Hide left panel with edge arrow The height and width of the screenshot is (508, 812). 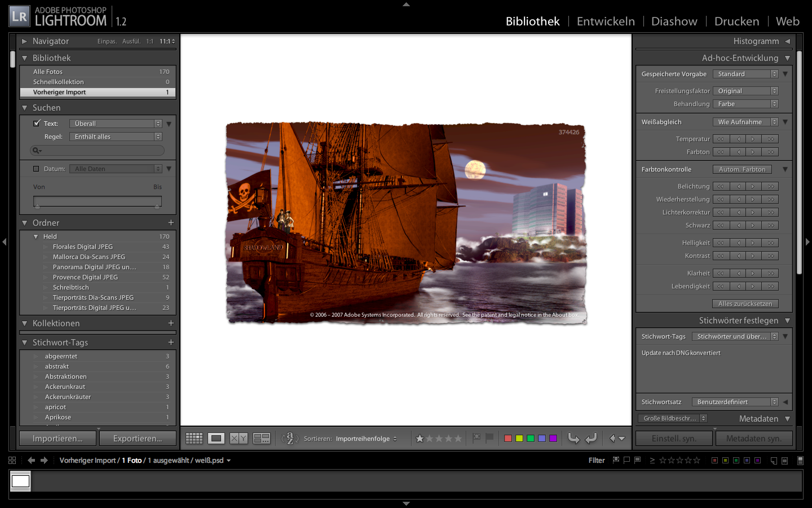coord(4,242)
